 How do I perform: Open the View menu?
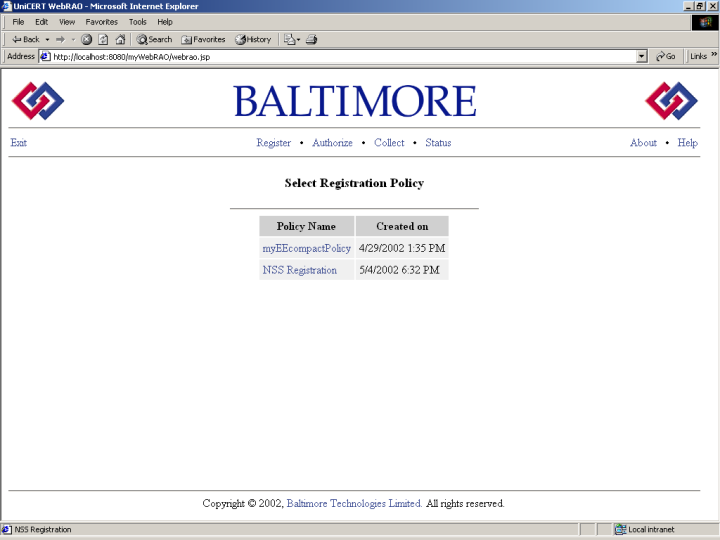(67, 22)
